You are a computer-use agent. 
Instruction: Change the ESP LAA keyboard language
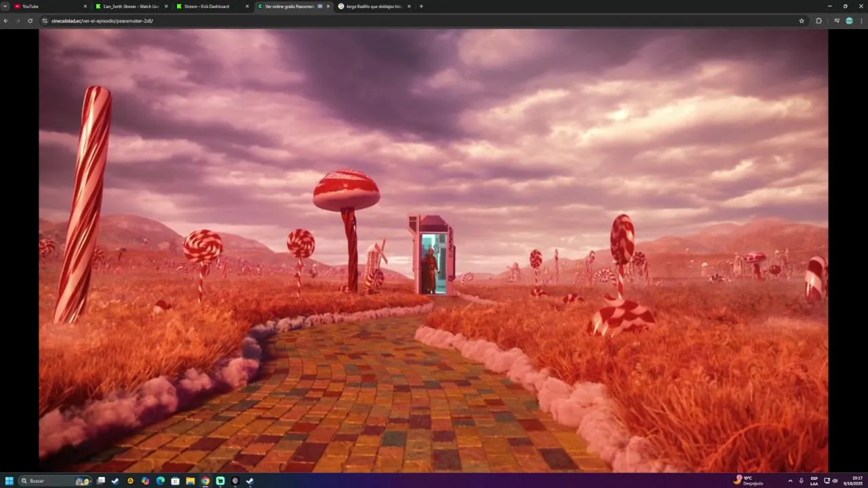point(814,481)
